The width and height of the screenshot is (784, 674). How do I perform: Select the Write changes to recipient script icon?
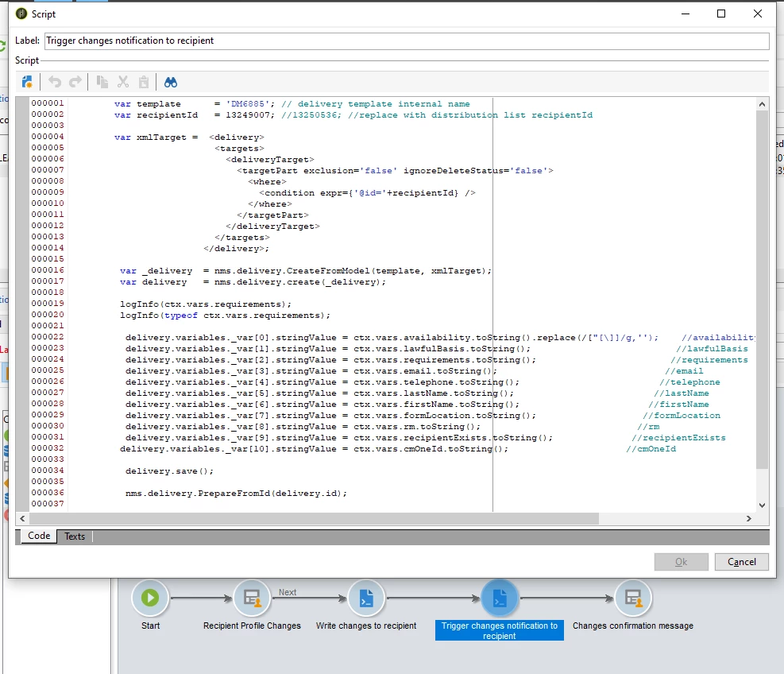pos(366,598)
